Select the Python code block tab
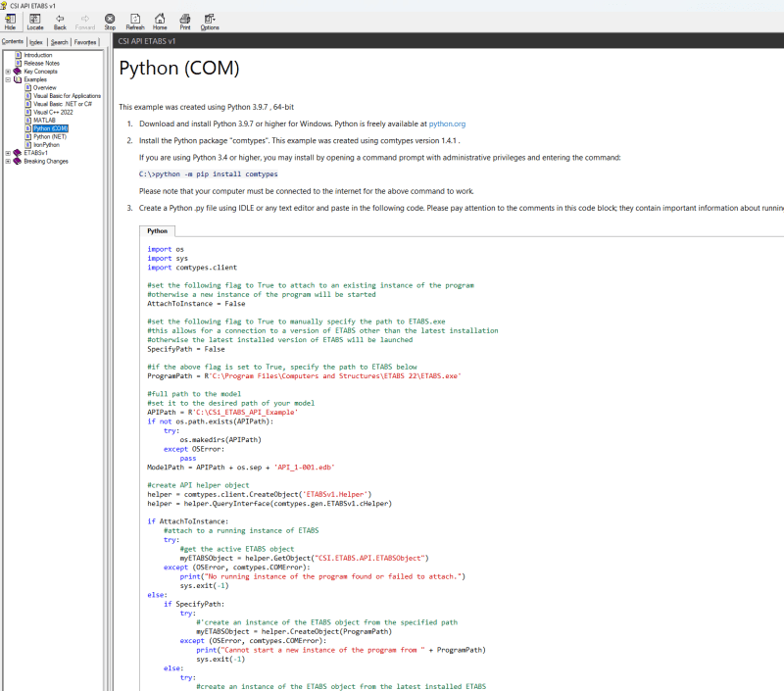Screen dimensions: 784x691 pos(157,231)
